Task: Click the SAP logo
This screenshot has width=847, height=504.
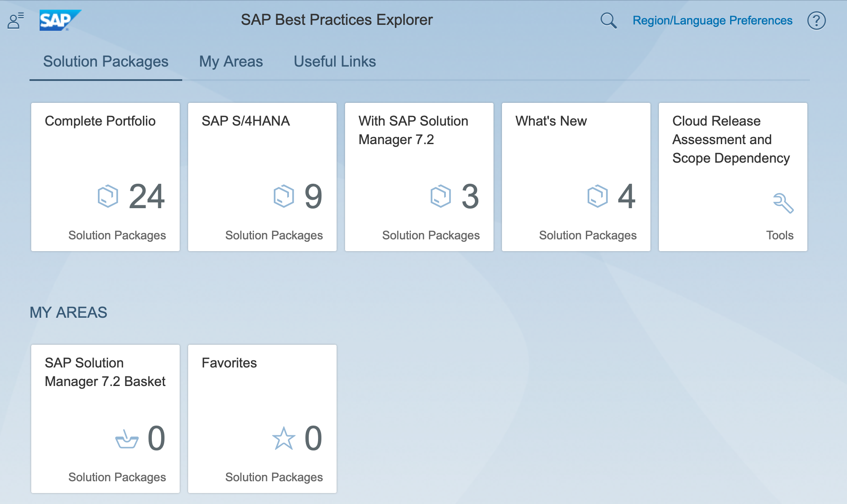Action: (60, 20)
